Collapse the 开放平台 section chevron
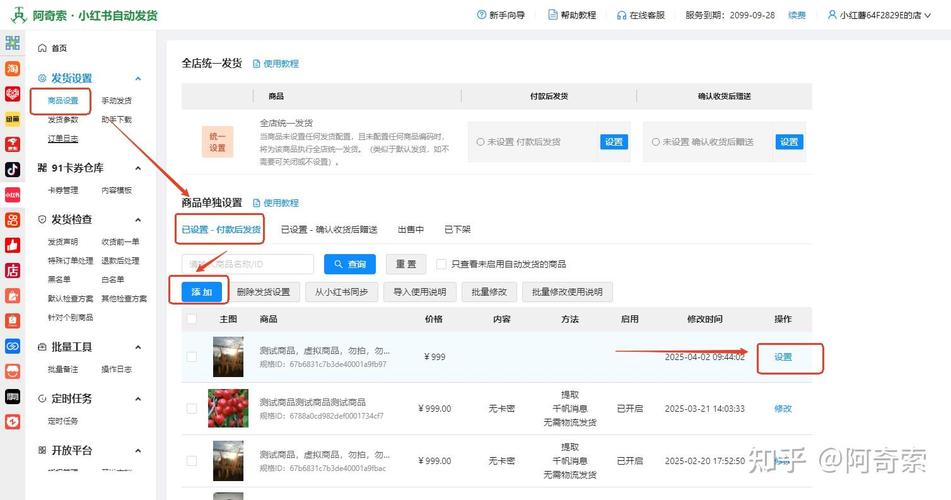The width and height of the screenshot is (951, 500). point(138,450)
